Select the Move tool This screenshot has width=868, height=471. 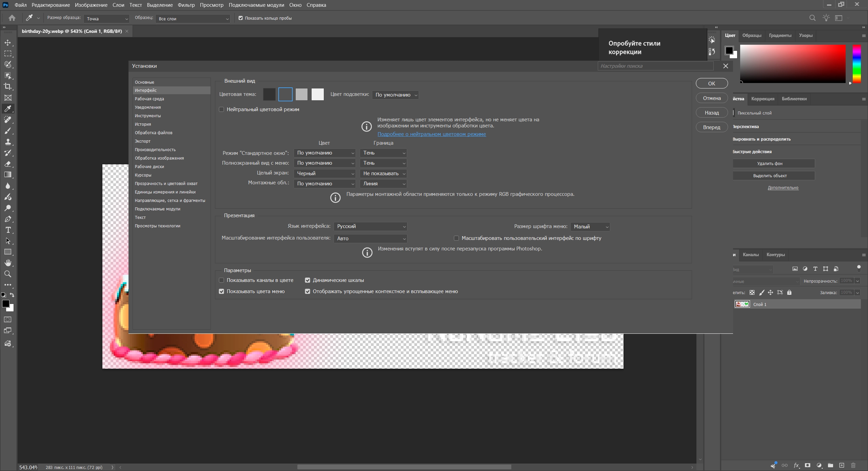click(x=8, y=43)
